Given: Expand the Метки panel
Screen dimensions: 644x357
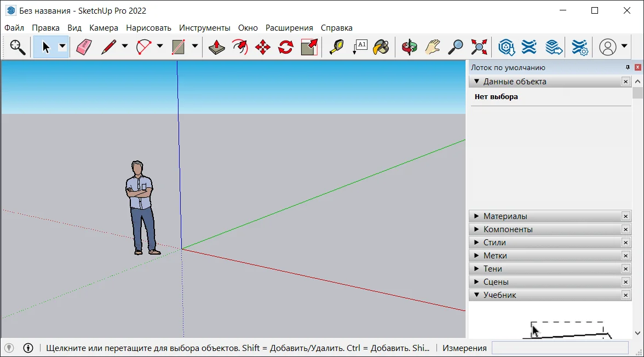Looking at the screenshot, I should pos(550,256).
